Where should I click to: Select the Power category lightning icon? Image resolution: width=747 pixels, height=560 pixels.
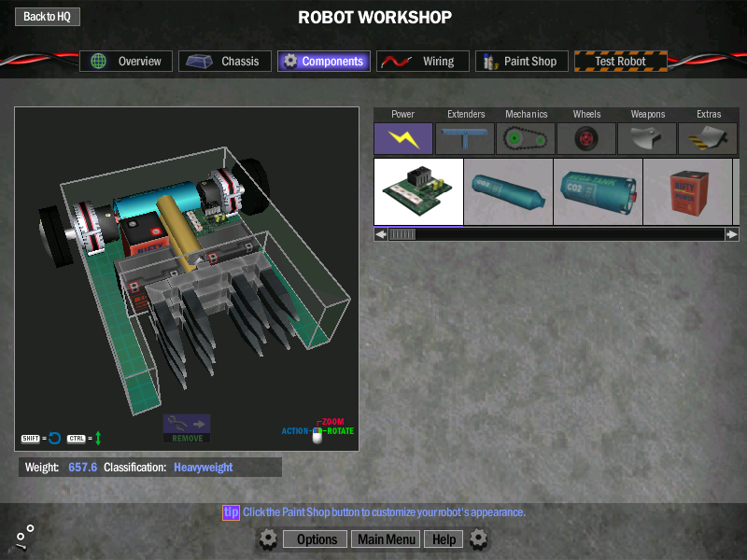(403, 139)
